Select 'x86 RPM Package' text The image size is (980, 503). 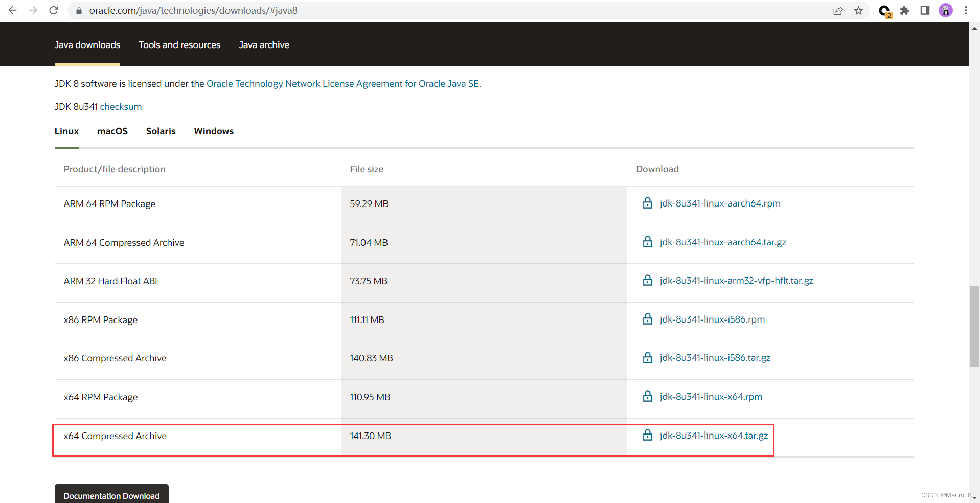pyautogui.click(x=101, y=319)
